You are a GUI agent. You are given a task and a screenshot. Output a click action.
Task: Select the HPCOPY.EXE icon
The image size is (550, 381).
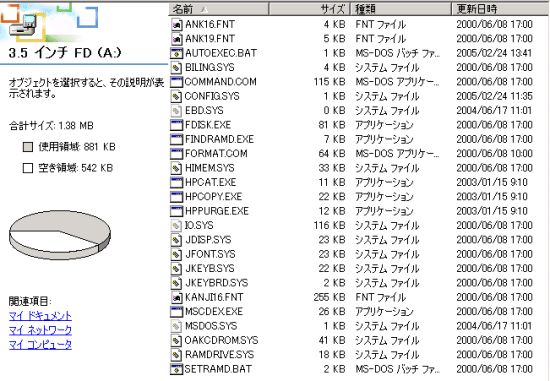point(176,197)
